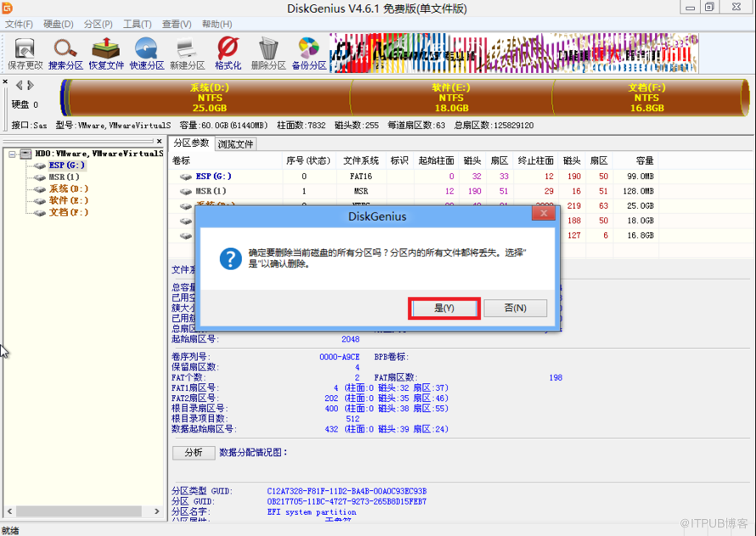Open the 硬盘(D) menu
This screenshot has width=756, height=536.
[59, 25]
